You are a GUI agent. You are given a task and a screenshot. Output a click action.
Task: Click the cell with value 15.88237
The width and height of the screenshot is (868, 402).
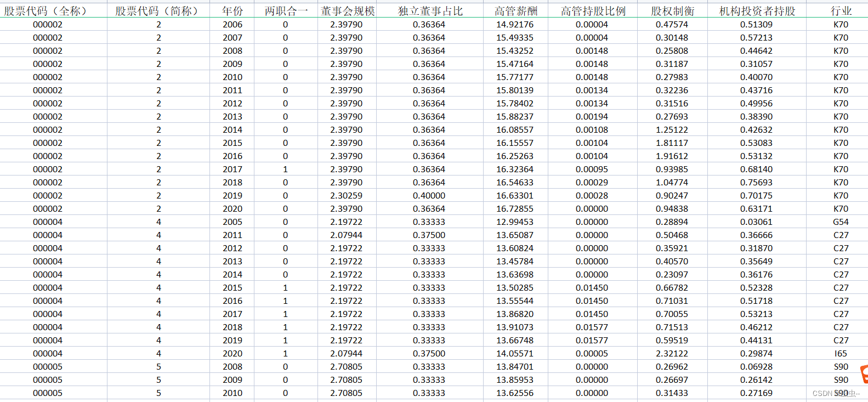[x=515, y=117]
